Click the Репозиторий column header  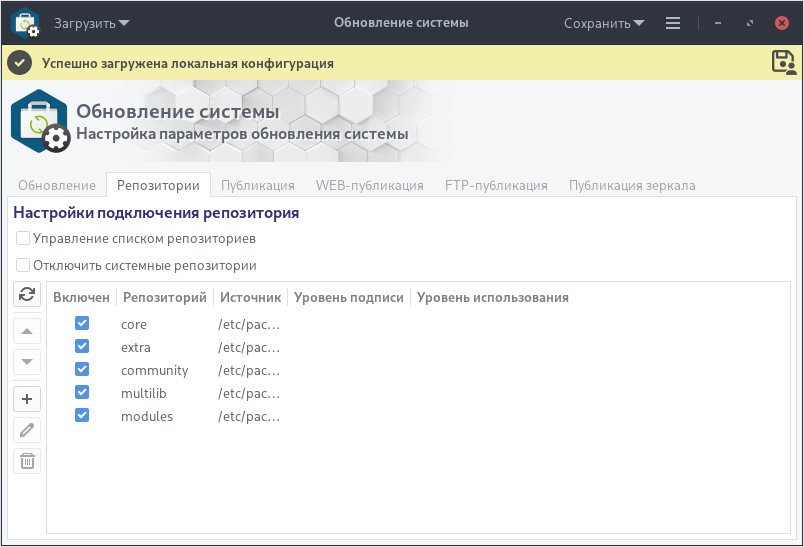(x=165, y=297)
